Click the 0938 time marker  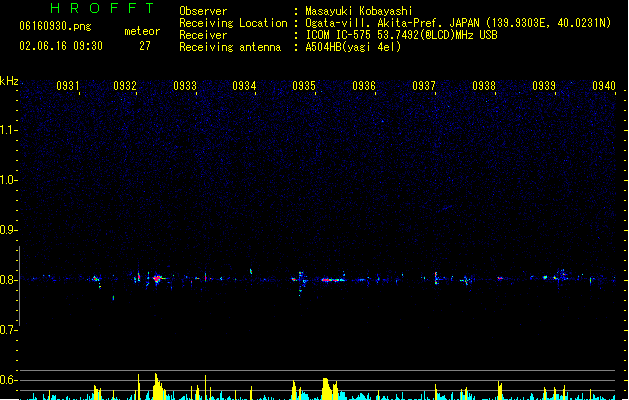484,86
